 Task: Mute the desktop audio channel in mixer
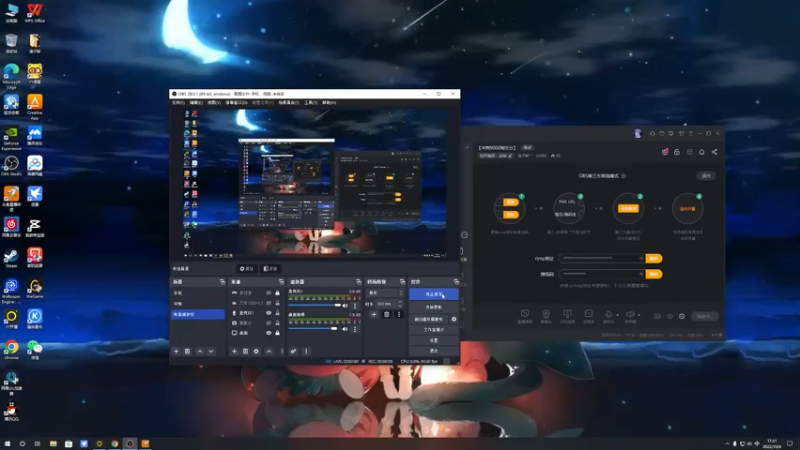345,329
